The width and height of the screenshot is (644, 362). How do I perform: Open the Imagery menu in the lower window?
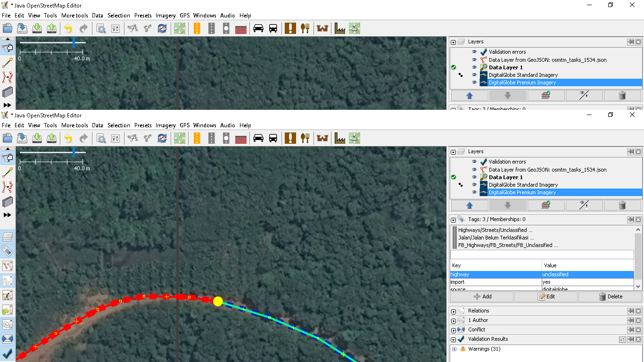[x=165, y=125]
